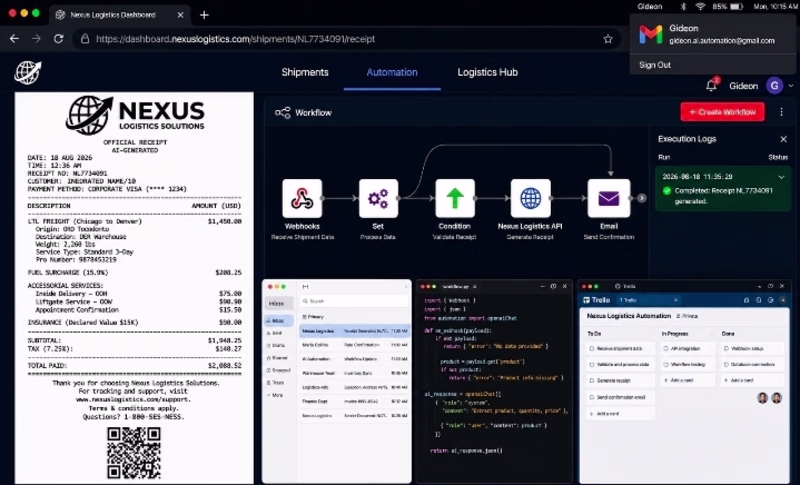This screenshot has width=800, height=485.
Task: Go forward using browser forward arrow
Action: (36, 39)
